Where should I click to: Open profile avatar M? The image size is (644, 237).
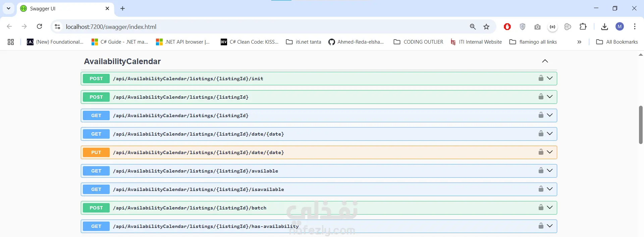click(x=620, y=27)
